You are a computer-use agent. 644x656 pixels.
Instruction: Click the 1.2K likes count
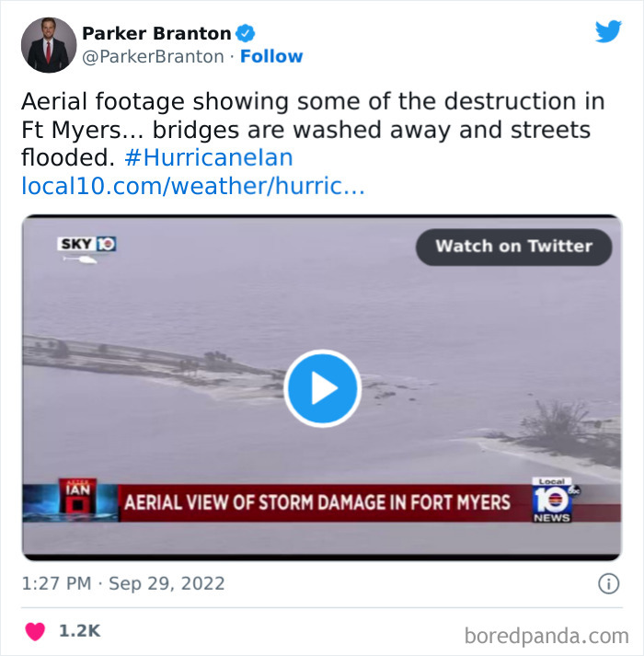79,631
